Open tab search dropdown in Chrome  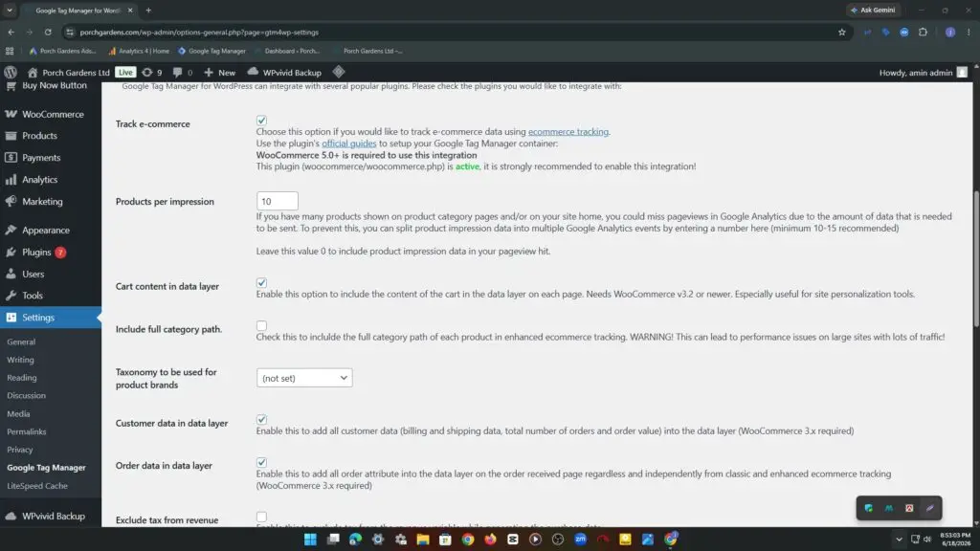click(10, 10)
